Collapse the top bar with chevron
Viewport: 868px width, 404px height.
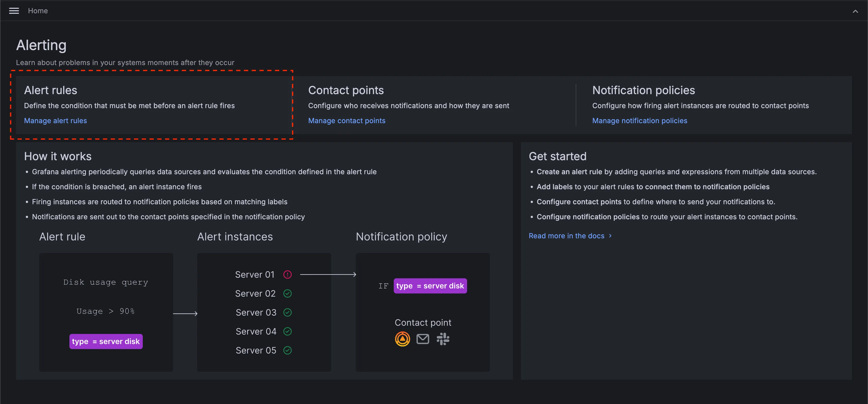855,11
